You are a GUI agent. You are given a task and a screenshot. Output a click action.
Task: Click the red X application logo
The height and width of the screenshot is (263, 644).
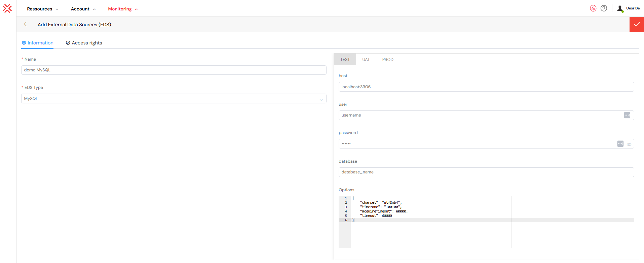tap(7, 8)
